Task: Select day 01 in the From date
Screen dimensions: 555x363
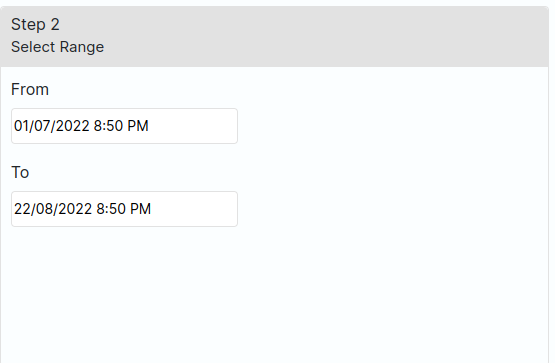Action: pyautogui.click(x=22, y=126)
